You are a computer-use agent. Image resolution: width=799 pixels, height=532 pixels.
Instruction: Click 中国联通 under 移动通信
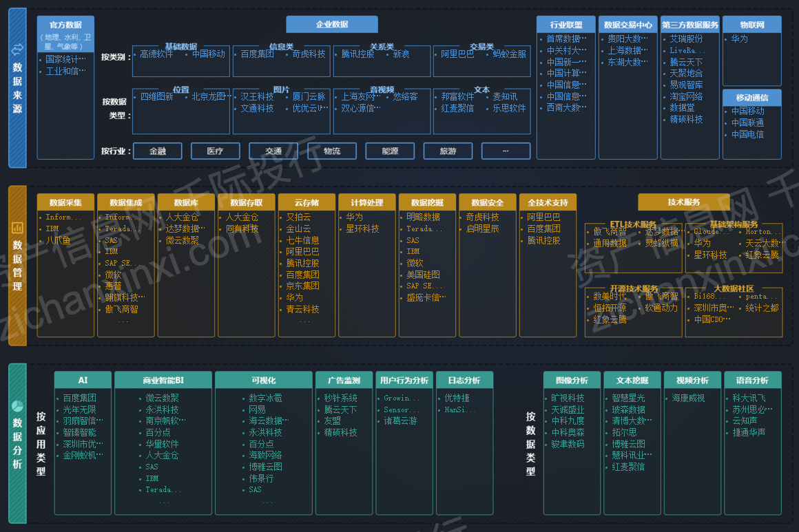tap(747, 123)
